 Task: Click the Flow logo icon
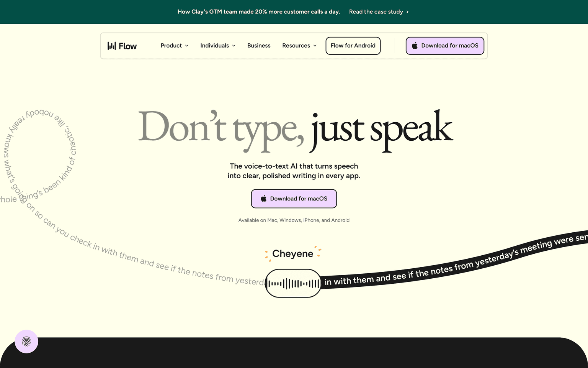click(x=111, y=46)
